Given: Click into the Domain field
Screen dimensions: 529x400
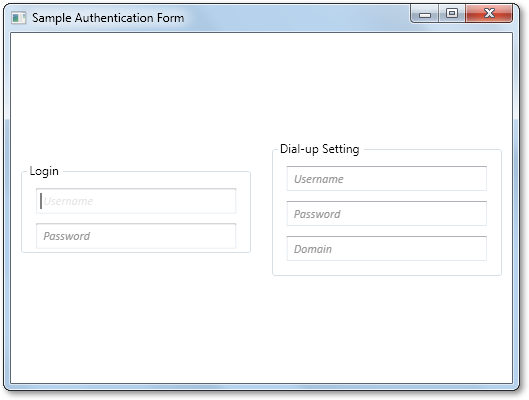Looking at the screenshot, I should pos(387,249).
